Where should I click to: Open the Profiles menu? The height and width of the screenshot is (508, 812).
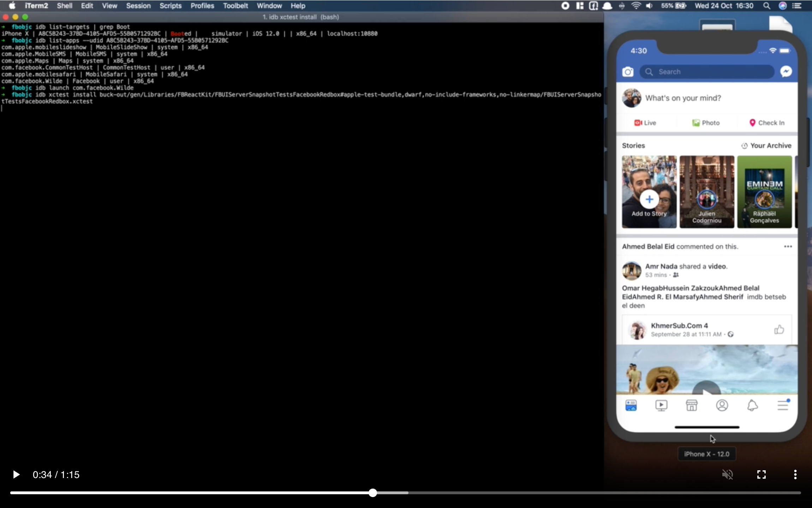click(x=202, y=6)
